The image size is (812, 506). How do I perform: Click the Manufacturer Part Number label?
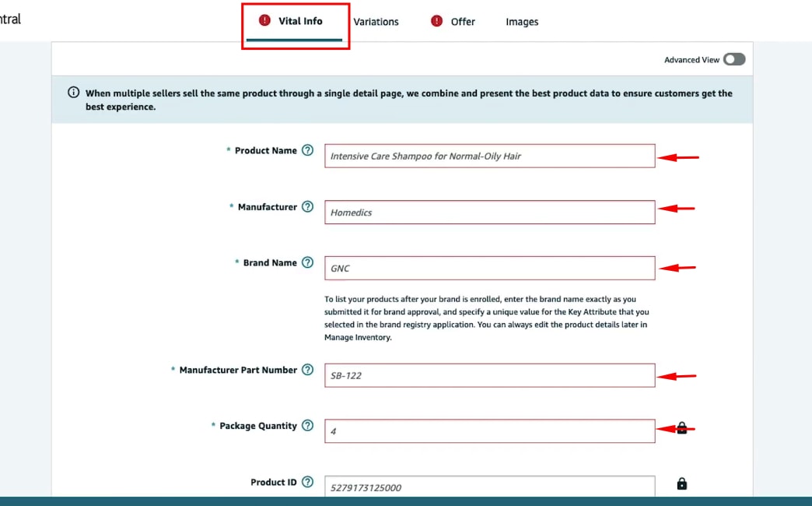tap(238, 371)
